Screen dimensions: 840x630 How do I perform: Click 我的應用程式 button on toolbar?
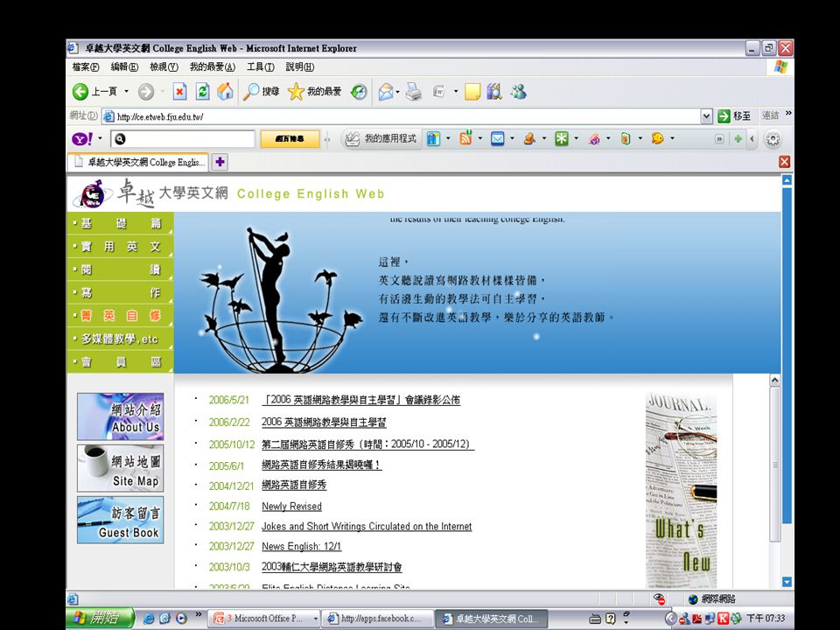[381, 139]
